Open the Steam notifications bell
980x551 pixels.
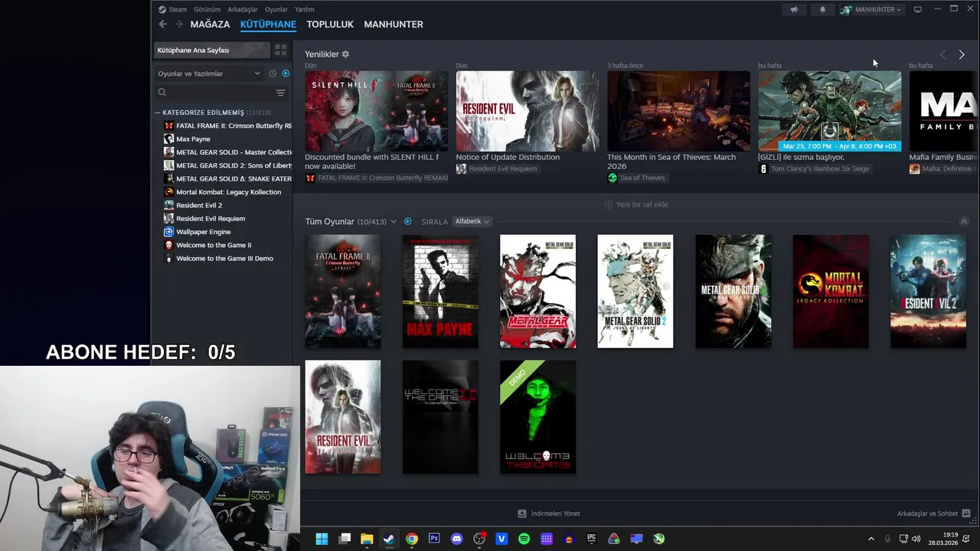822,9
